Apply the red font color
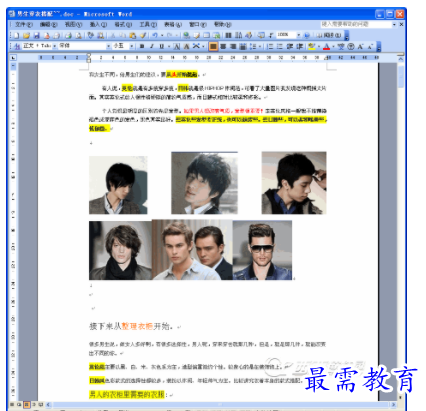 coord(326,46)
